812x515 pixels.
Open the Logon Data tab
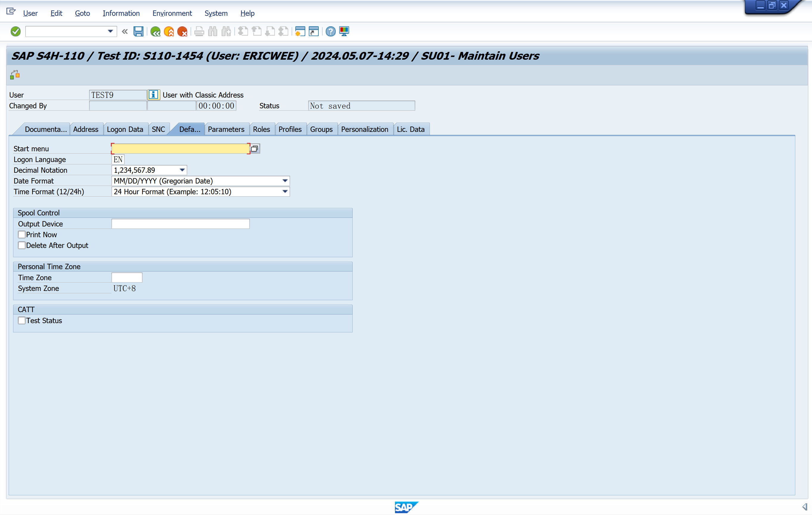[125, 129]
